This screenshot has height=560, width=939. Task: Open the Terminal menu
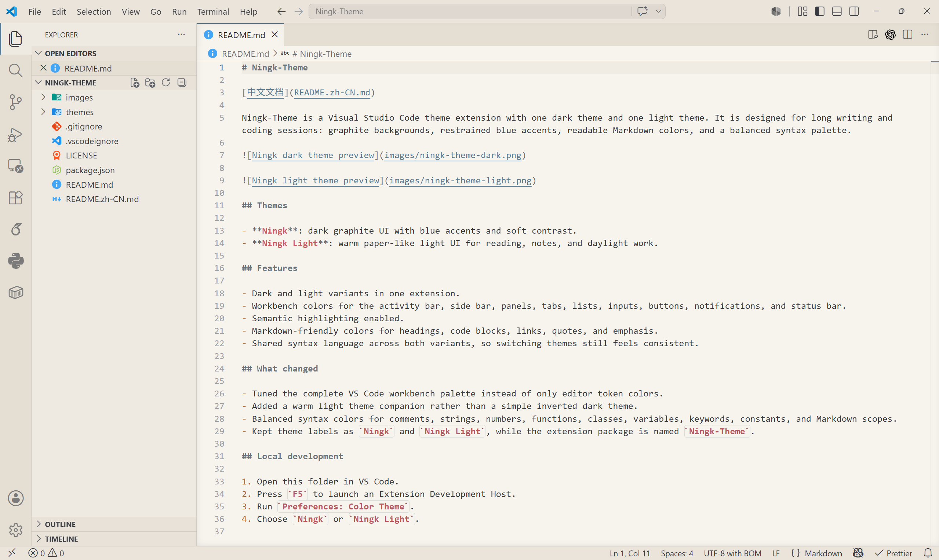[213, 12]
